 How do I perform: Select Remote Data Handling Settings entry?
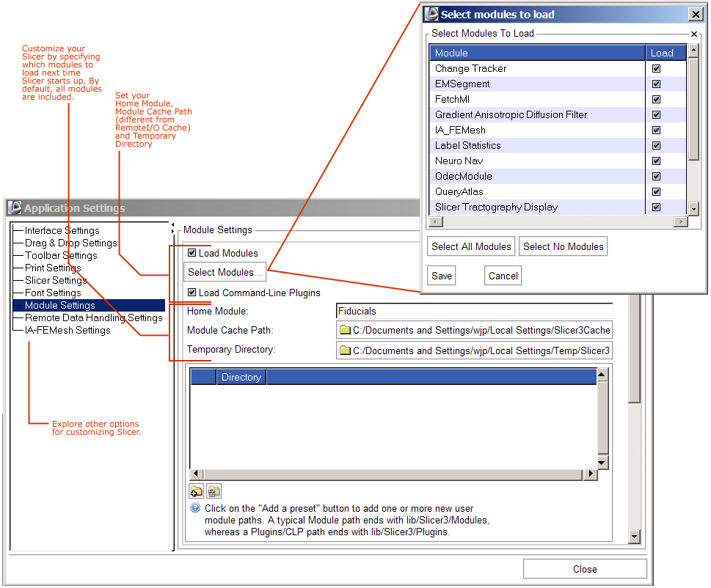pos(93,317)
